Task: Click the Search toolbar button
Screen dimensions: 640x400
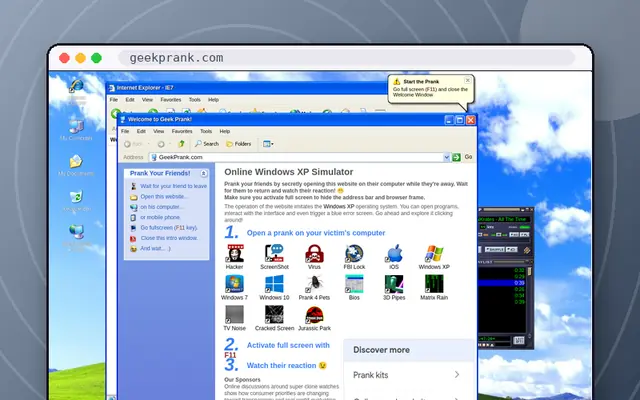Action: [207, 144]
